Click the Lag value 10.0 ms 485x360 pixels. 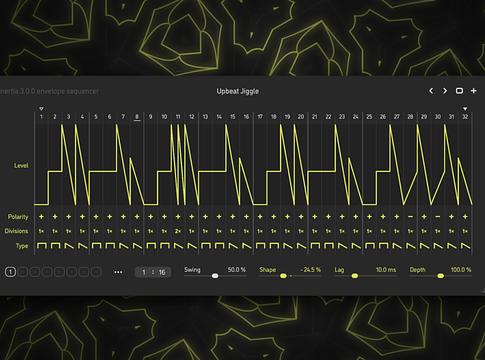pyautogui.click(x=386, y=269)
